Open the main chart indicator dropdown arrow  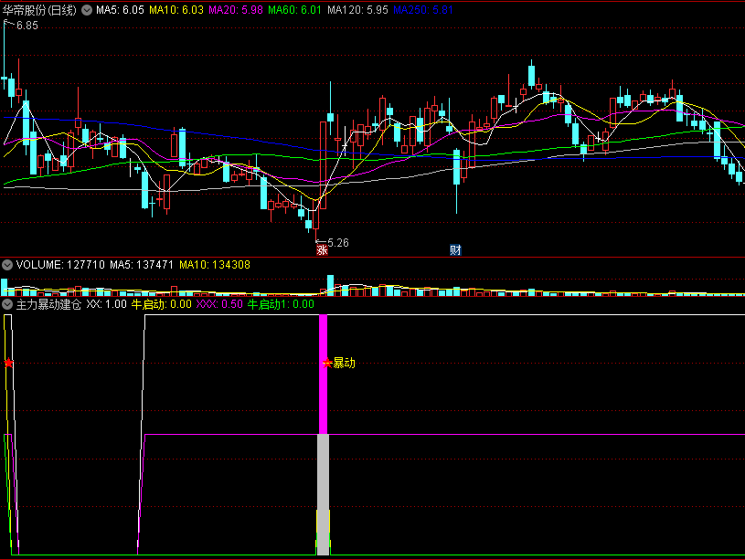point(87,10)
